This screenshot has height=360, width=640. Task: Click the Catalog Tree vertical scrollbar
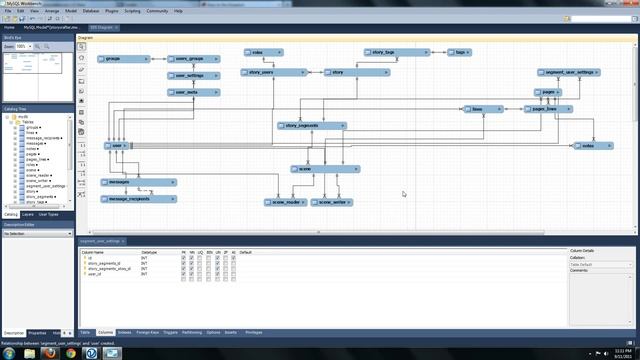(x=70, y=145)
